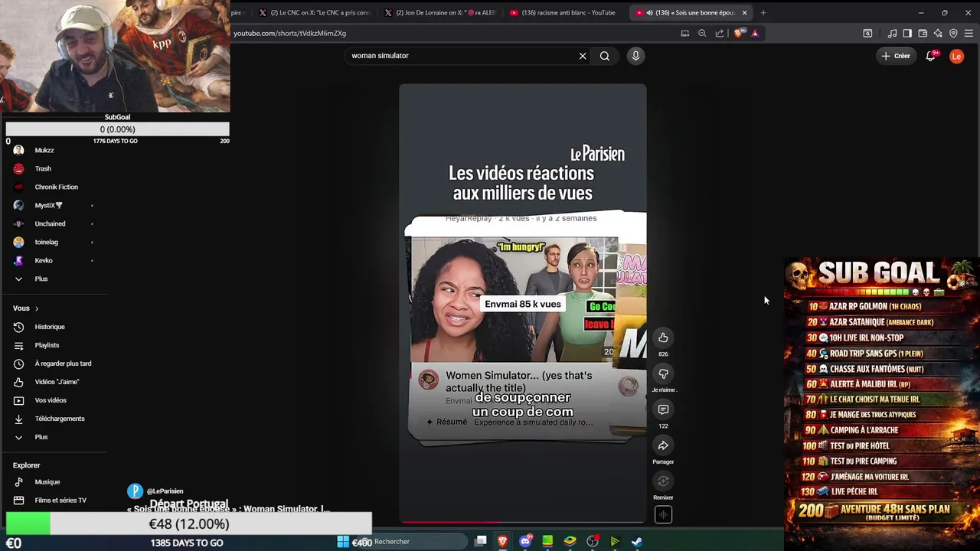
Task: Open Musique under Explorer
Action: 47,482
